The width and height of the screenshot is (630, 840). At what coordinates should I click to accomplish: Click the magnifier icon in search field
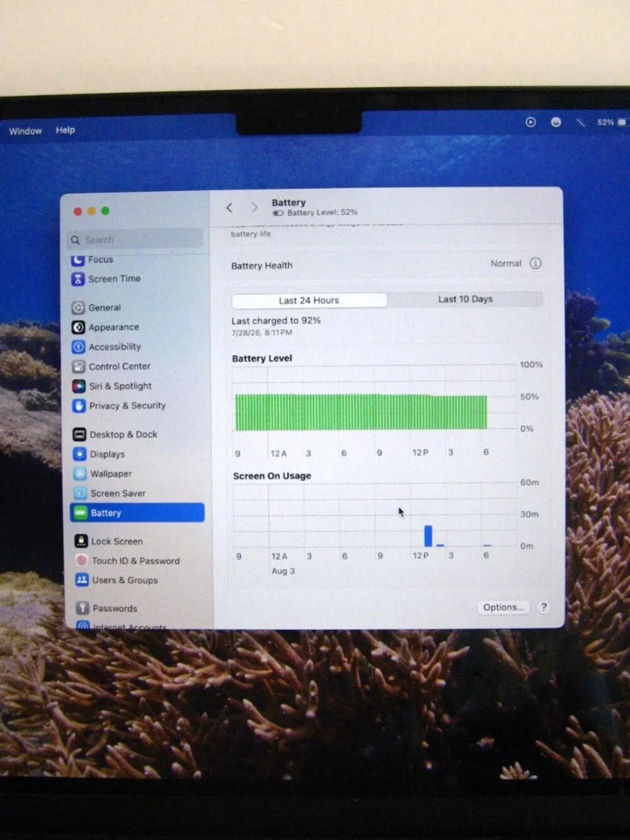click(76, 240)
